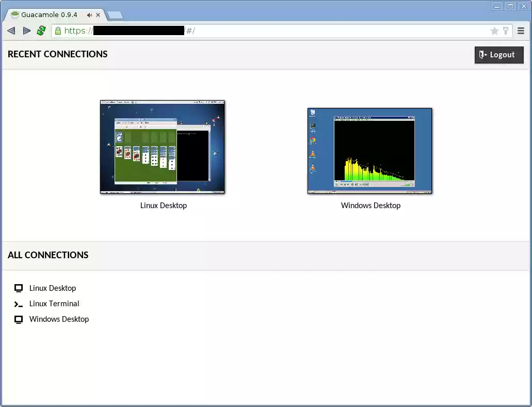Click the Windows Desktop caption under its thumbnail

(x=370, y=206)
